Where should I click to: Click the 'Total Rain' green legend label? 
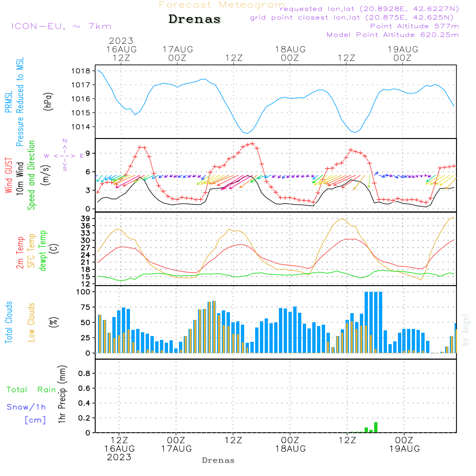pos(31,389)
